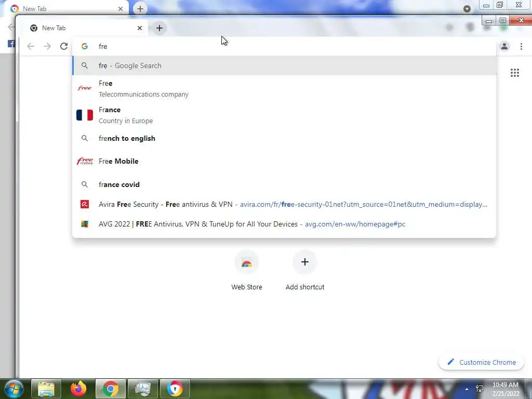The image size is (532, 399).
Task: Click the Avira favicon icon
Action: coord(85,204)
